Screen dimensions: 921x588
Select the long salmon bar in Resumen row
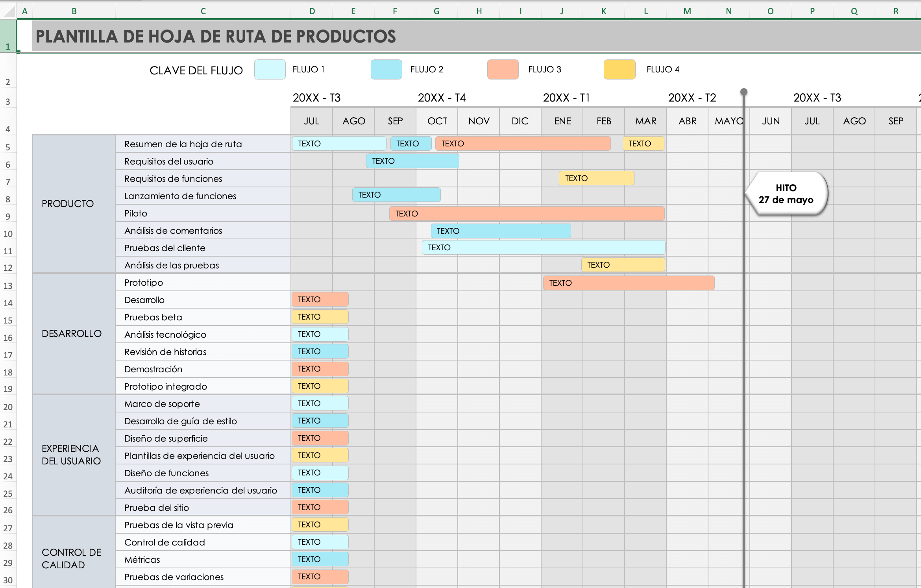[x=523, y=144]
